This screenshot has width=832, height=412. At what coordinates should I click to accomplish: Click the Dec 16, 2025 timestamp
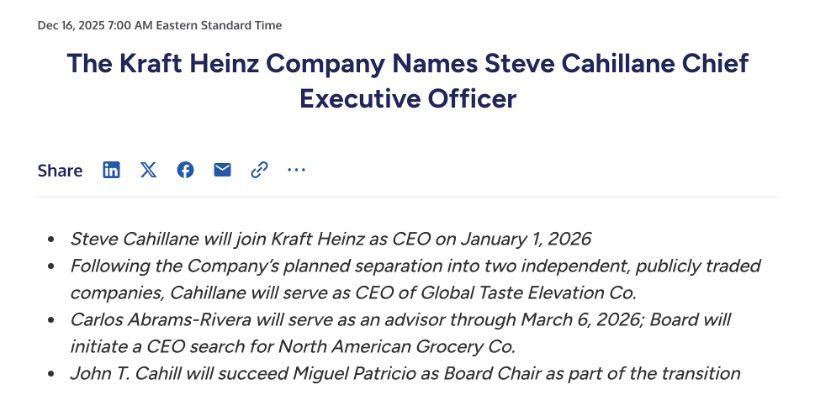click(92, 25)
